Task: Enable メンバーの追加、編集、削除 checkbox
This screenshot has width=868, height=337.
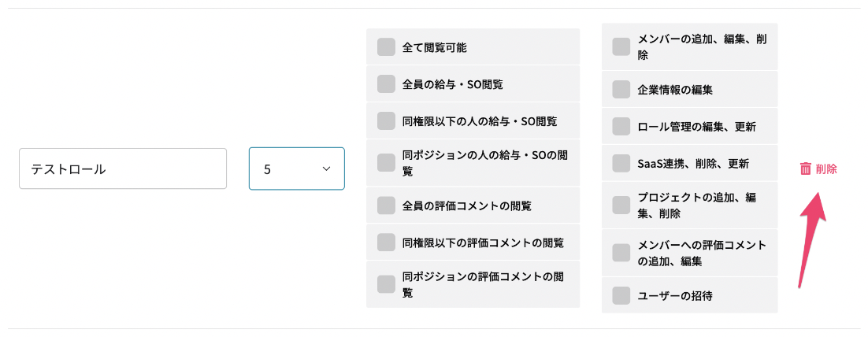Action: point(621,47)
